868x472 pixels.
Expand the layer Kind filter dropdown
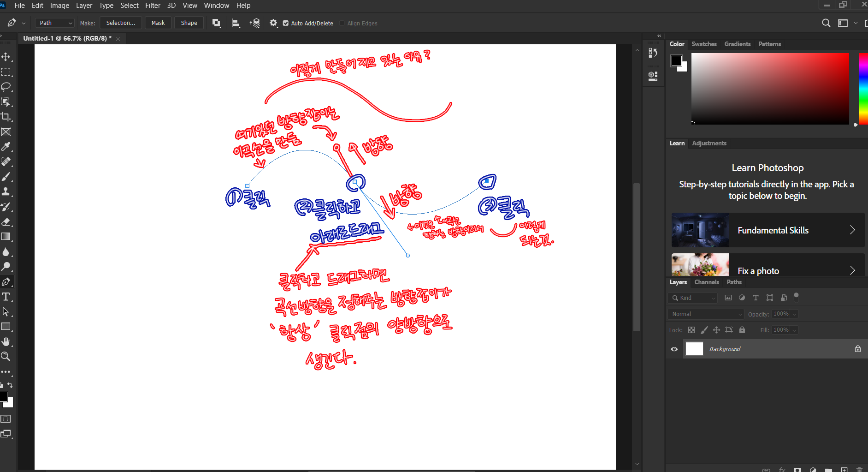coord(693,298)
